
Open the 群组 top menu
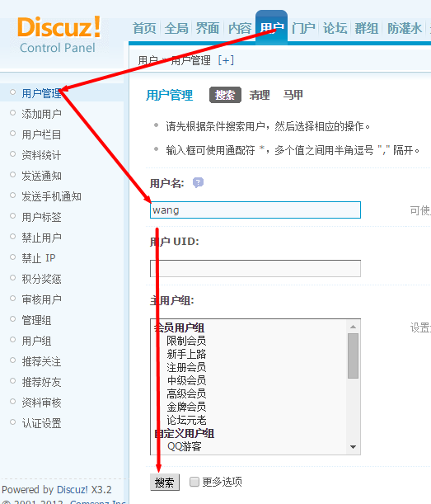pos(367,28)
